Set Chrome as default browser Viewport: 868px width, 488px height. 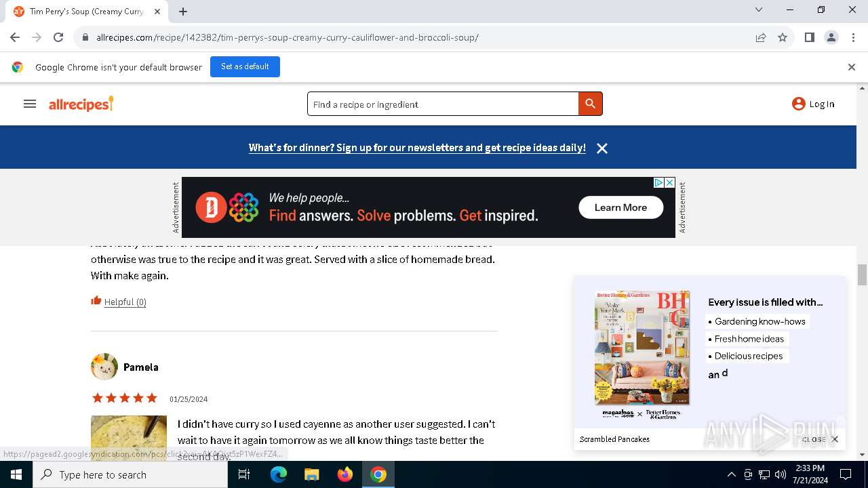(245, 66)
